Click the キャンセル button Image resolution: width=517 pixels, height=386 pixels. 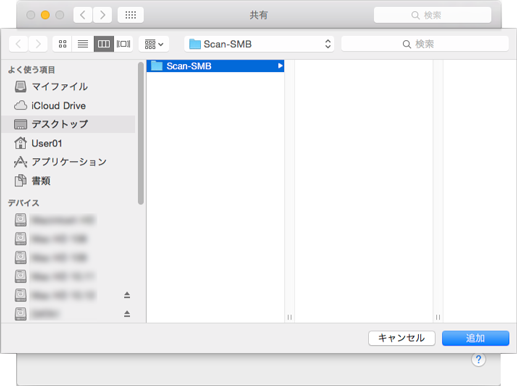[x=402, y=338]
